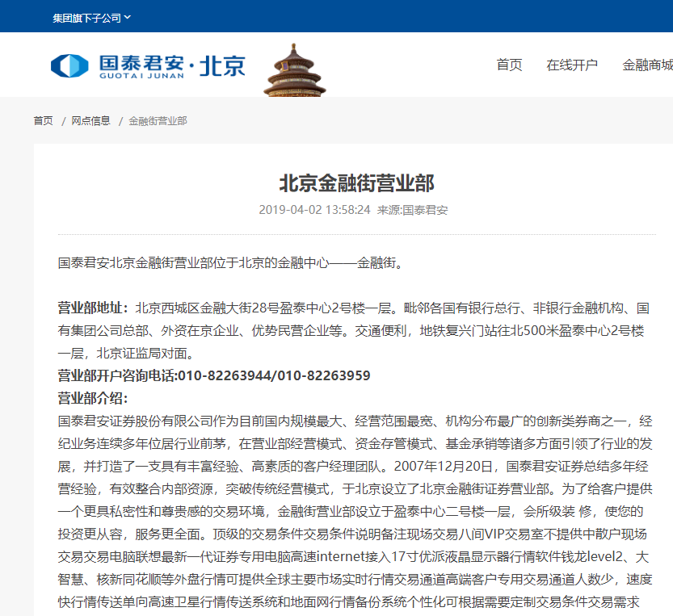Click the 来源:国泰君安 source label
Image resolution: width=673 pixels, height=616 pixels.
[413, 210]
